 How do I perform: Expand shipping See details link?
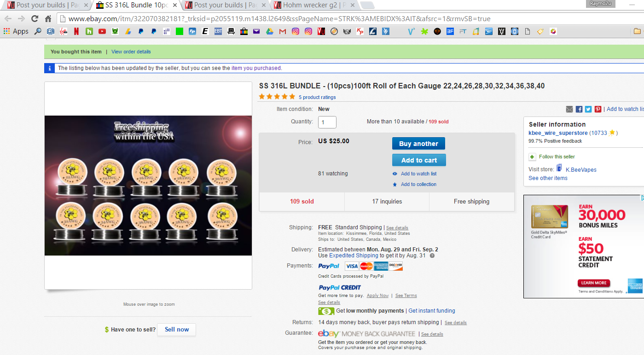point(397,228)
